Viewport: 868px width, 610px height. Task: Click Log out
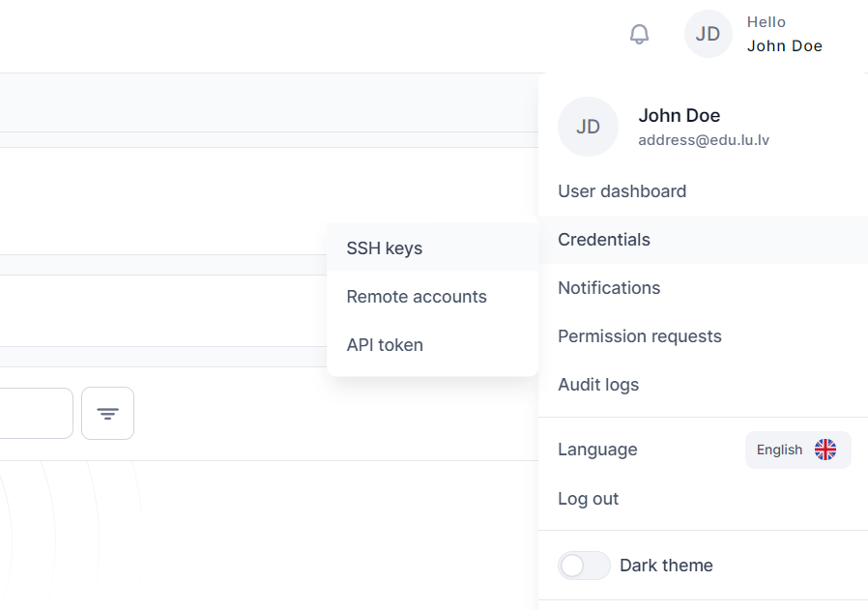click(588, 499)
